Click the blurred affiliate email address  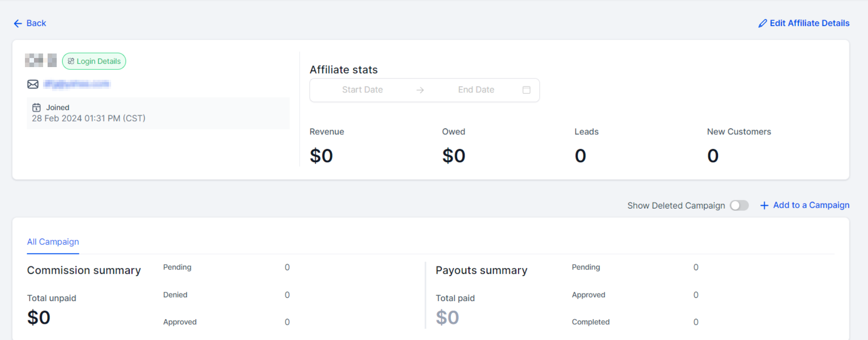click(77, 84)
